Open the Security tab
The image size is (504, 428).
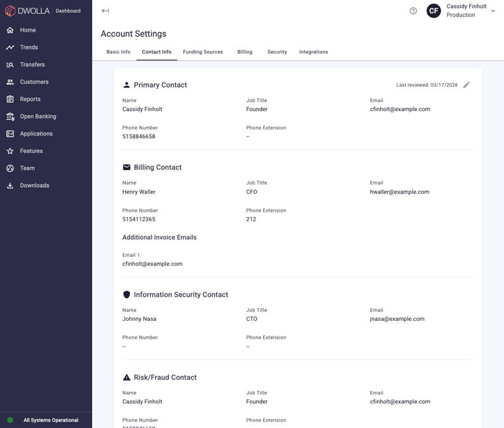(277, 52)
